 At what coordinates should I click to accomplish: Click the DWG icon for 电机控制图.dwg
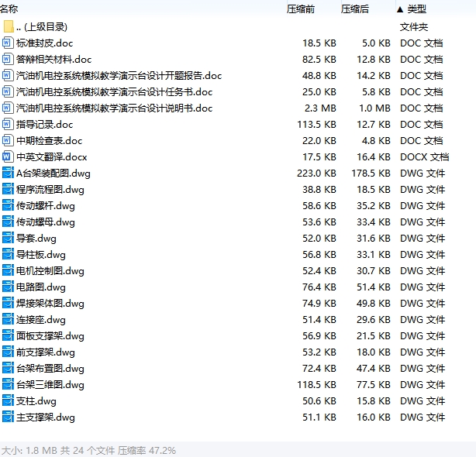8,271
